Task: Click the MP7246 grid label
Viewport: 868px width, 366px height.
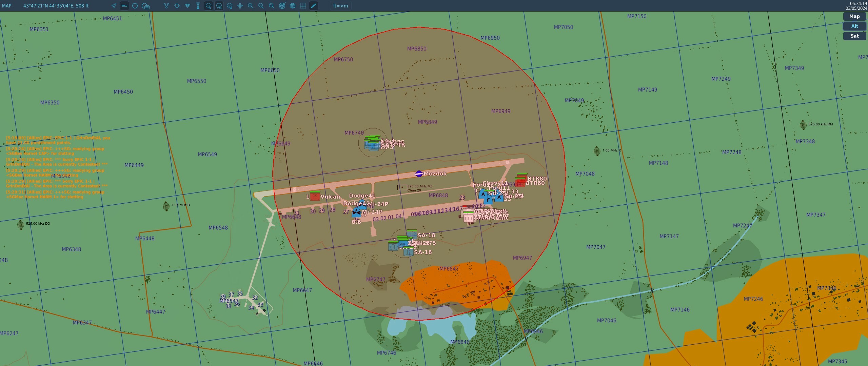Action: click(753, 299)
